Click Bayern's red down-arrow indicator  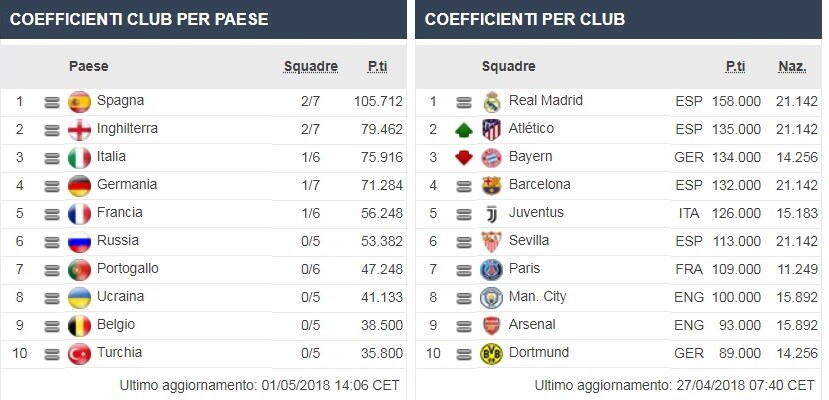click(464, 157)
